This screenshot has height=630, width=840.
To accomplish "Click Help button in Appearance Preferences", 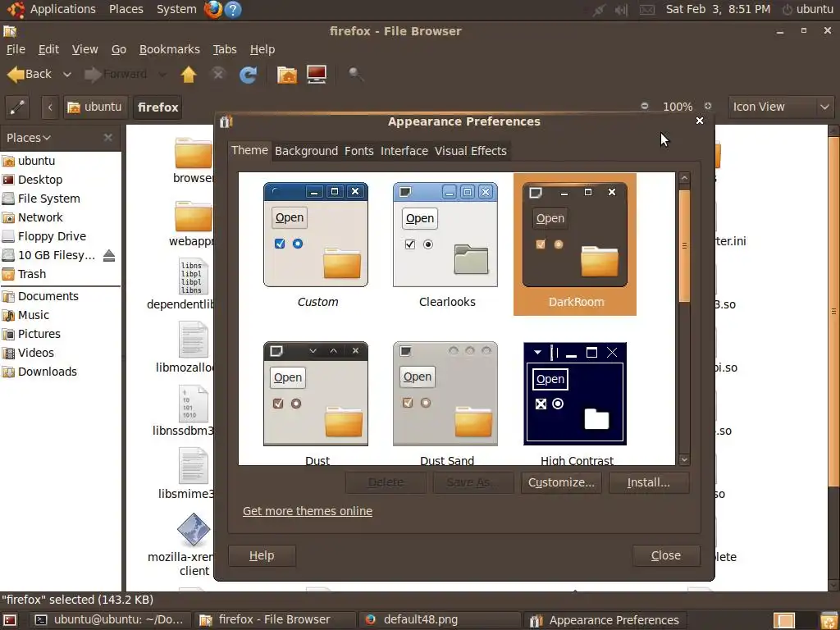I will [262, 555].
